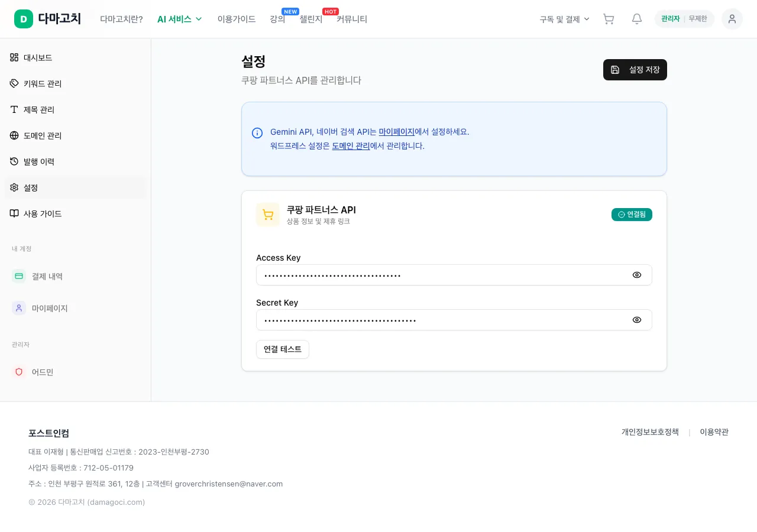Click the 설정 저장 button
Screen dimensions: 757x532
pyautogui.click(x=635, y=70)
